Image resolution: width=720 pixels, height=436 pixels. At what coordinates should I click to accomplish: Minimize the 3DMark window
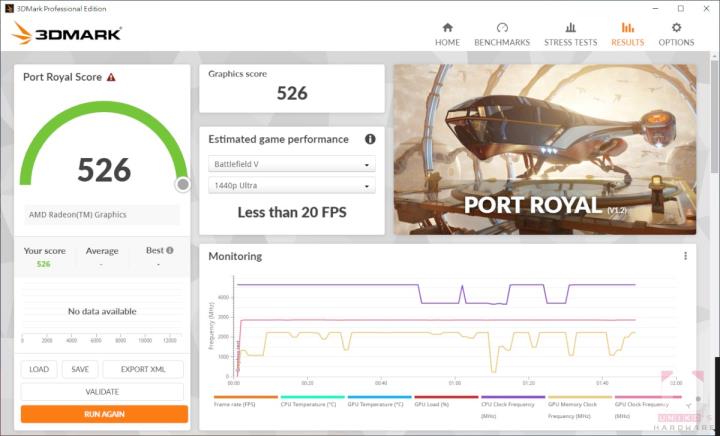pos(656,8)
